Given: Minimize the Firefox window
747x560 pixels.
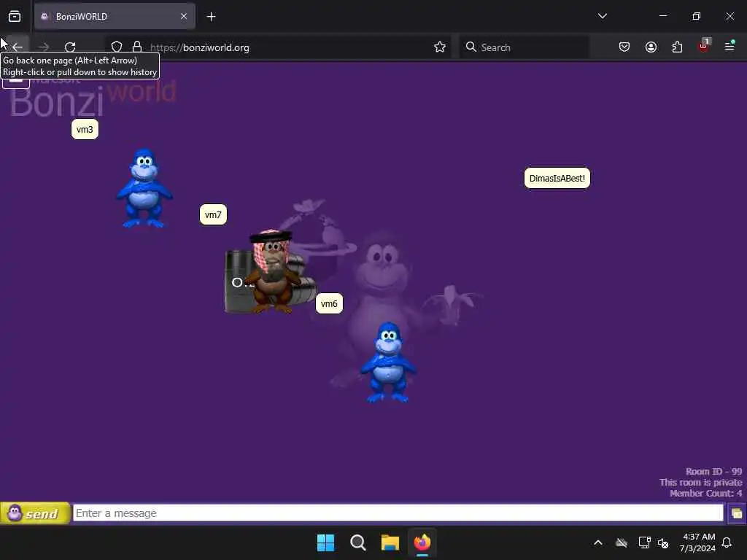Looking at the screenshot, I should 663,16.
